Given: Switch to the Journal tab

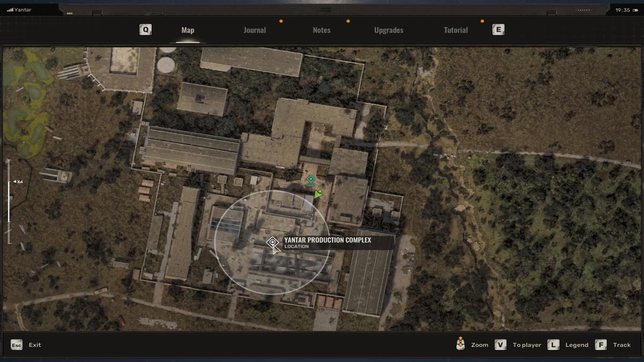Looking at the screenshot, I should [254, 30].
